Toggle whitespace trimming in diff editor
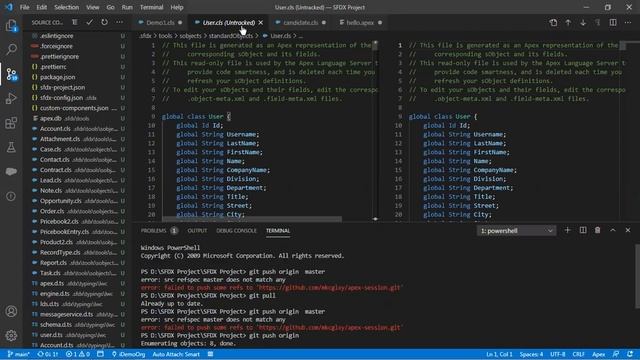Viewport: 640px width, 360px height. pyautogui.click(x=598, y=22)
